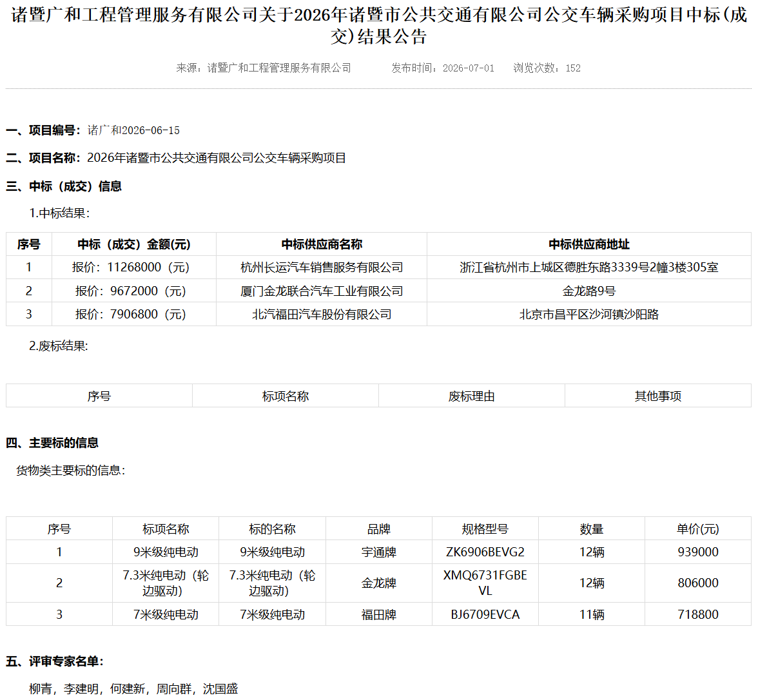Click 标项名称 header in 废标 table
The height and width of the screenshot is (700, 758).
285,396
